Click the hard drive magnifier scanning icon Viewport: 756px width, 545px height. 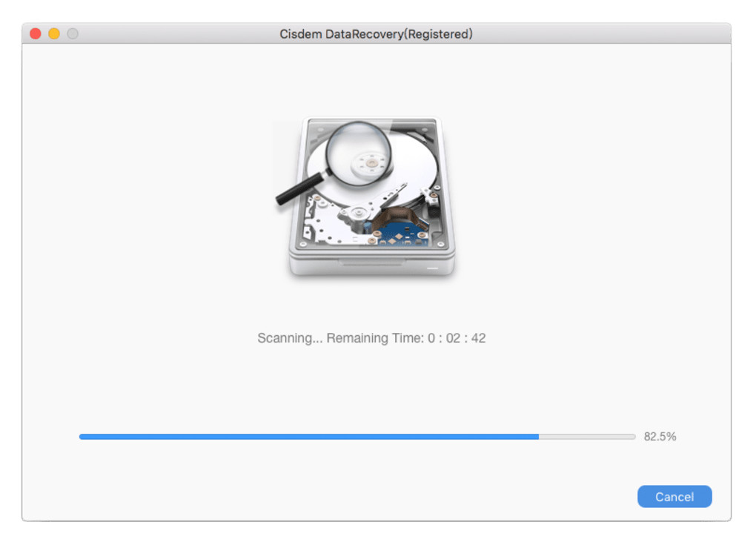(x=366, y=198)
